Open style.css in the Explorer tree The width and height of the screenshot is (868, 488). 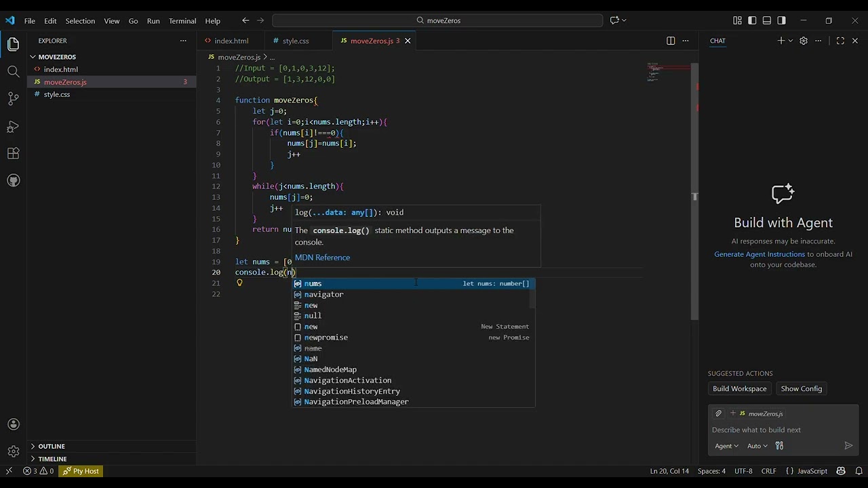[x=112, y=94]
